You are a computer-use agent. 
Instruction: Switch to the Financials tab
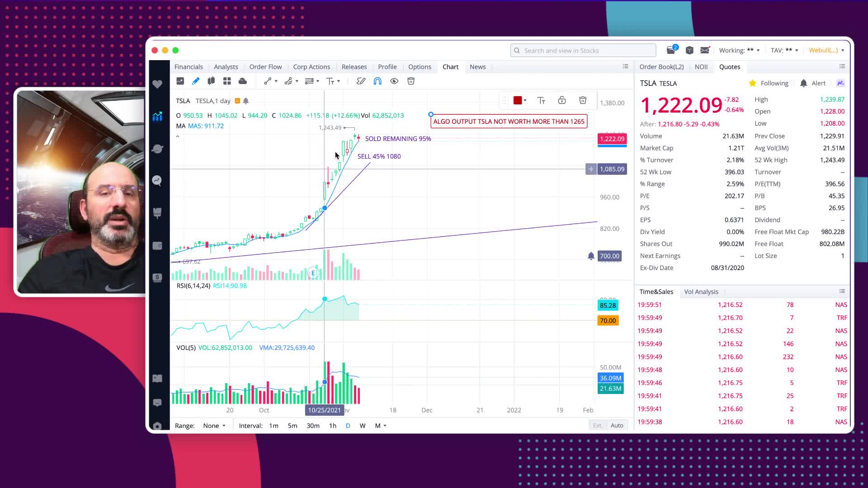(x=189, y=67)
